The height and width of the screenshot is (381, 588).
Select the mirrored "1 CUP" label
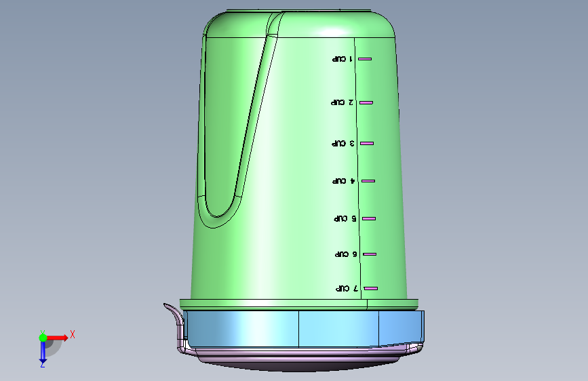pyautogui.click(x=342, y=59)
